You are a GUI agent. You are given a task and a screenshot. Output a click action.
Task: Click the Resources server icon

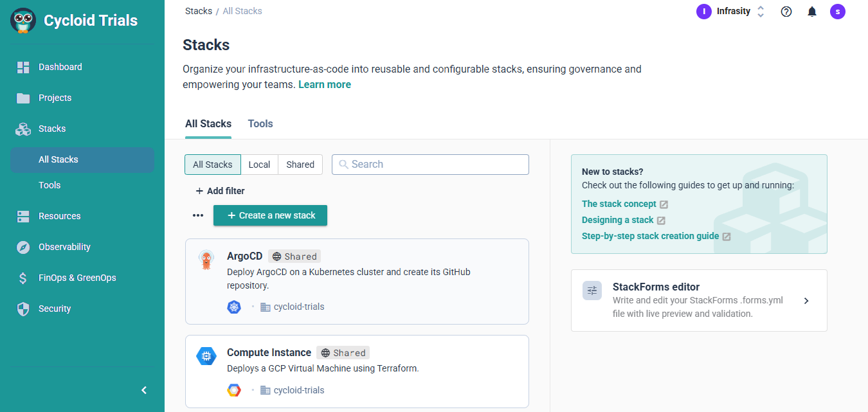point(23,216)
